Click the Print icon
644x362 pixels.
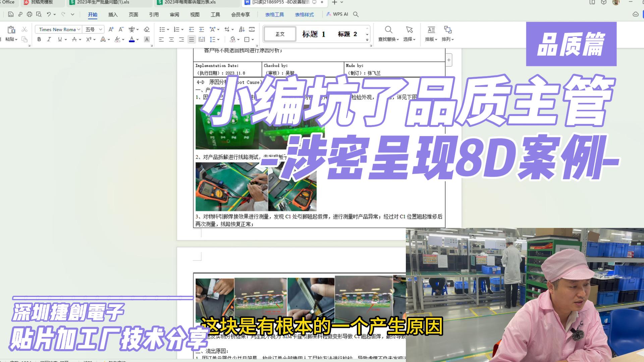[30, 15]
